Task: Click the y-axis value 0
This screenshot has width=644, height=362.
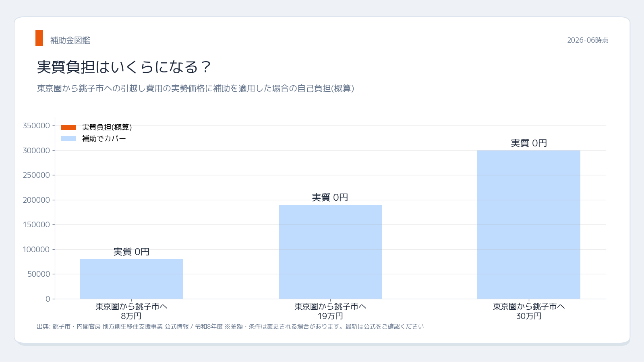Action: (x=48, y=299)
